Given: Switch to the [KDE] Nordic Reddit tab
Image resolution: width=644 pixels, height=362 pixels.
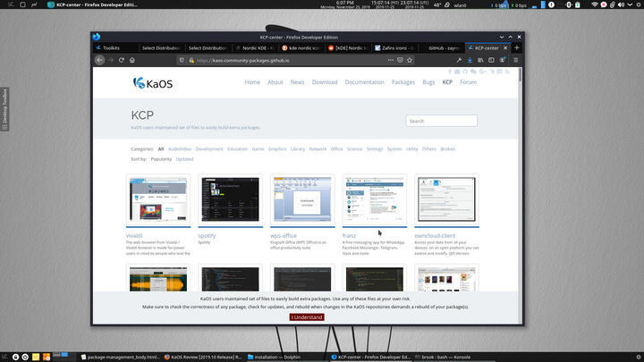Looking at the screenshot, I should [x=348, y=48].
